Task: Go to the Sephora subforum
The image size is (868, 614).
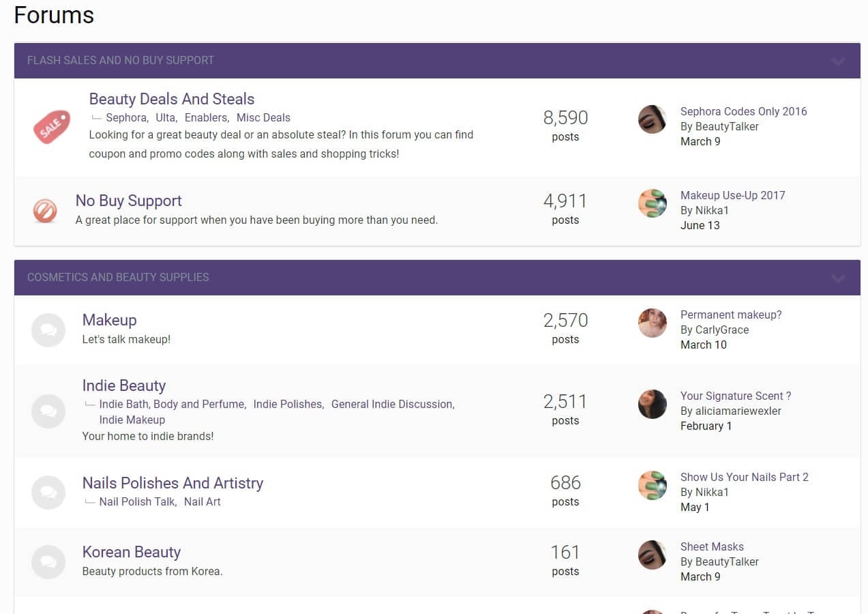Action: click(x=126, y=117)
